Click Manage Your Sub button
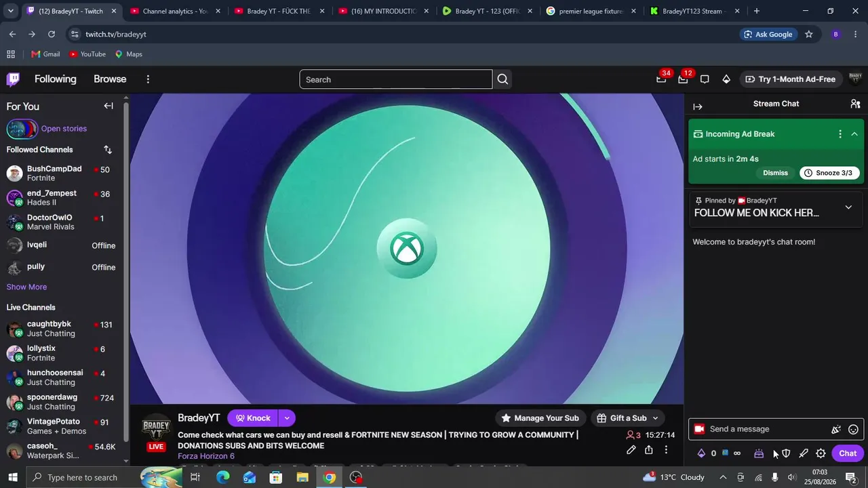Image resolution: width=868 pixels, height=488 pixels. pos(540,418)
